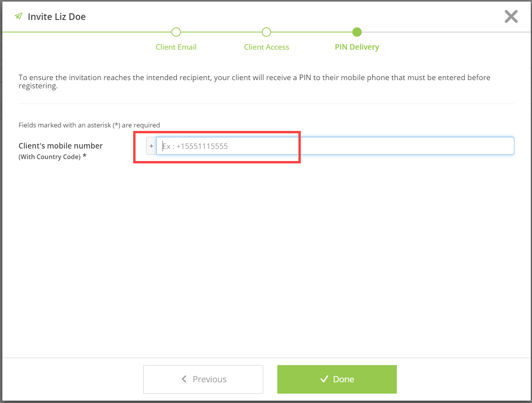Click the plus prefix before phone field
532x403 pixels.
pos(151,146)
